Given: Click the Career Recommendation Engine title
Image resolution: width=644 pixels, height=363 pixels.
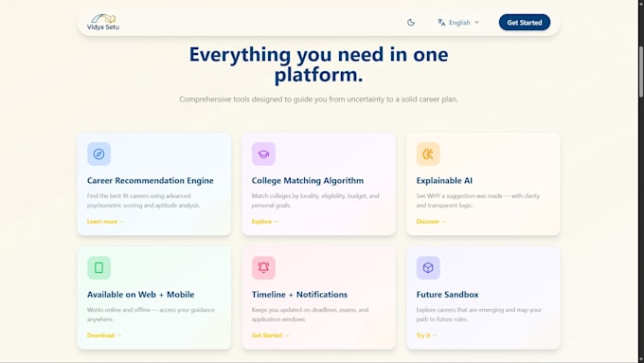Looking at the screenshot, I should tap(151, 181).
